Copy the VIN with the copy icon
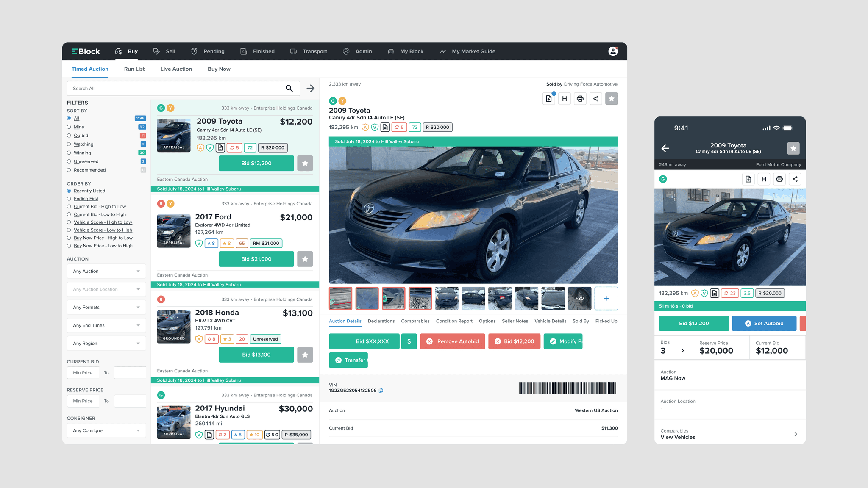This screenshot has width=868, height=488. pyautogui.click(x=381, y=391)
